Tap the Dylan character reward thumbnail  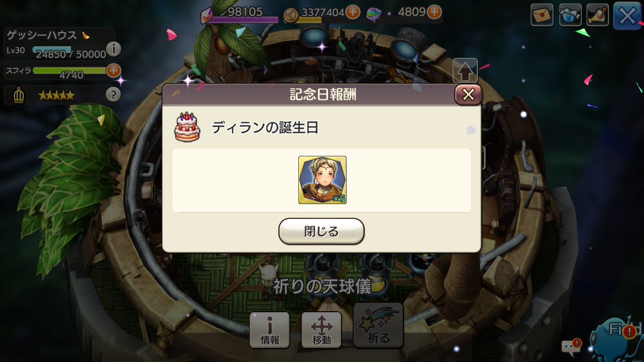tap(323, 180)
